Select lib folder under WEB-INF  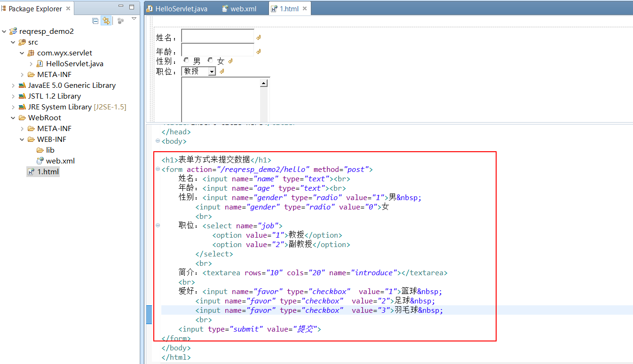[50, 150]
